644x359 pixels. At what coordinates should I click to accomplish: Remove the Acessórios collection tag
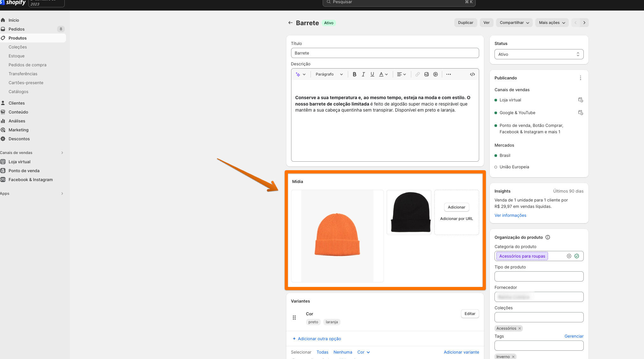point(519,328)
